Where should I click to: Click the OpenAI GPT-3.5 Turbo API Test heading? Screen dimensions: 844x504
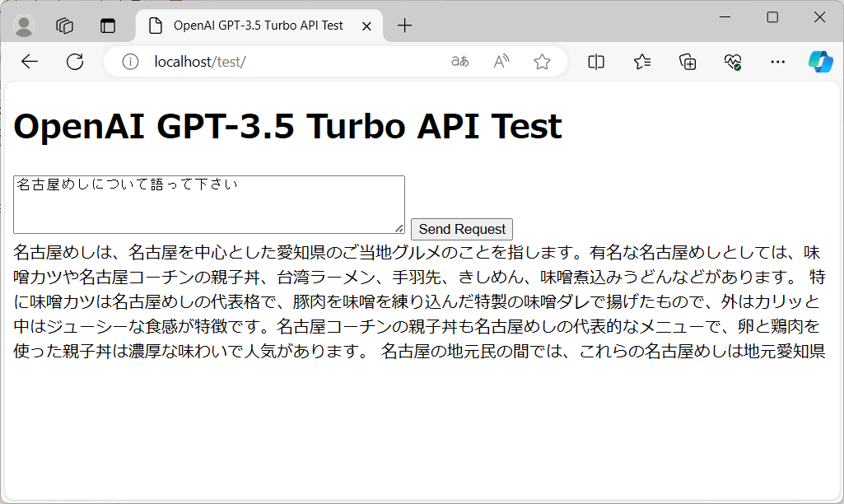287,127
